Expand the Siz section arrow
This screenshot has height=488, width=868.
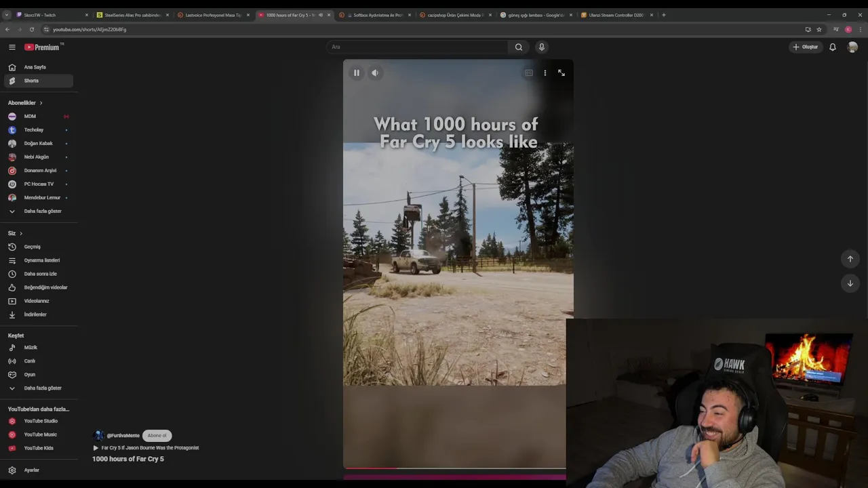21,233
